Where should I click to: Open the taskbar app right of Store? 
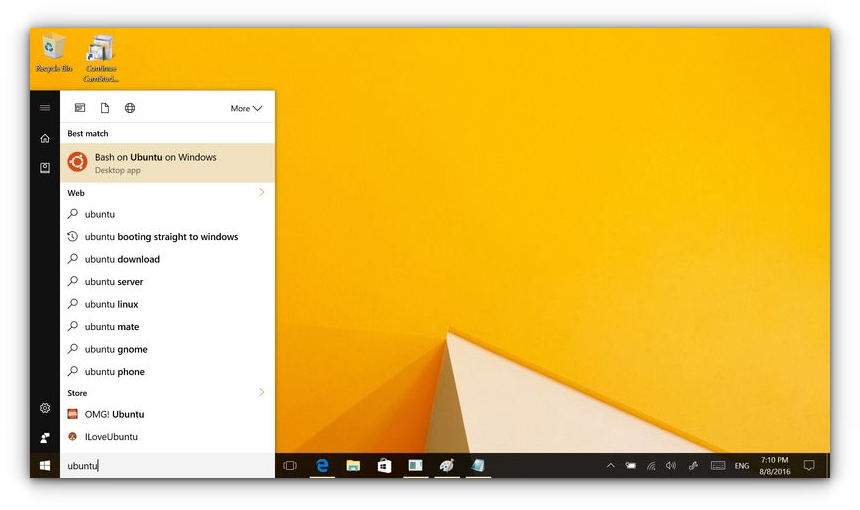(416, 466)
